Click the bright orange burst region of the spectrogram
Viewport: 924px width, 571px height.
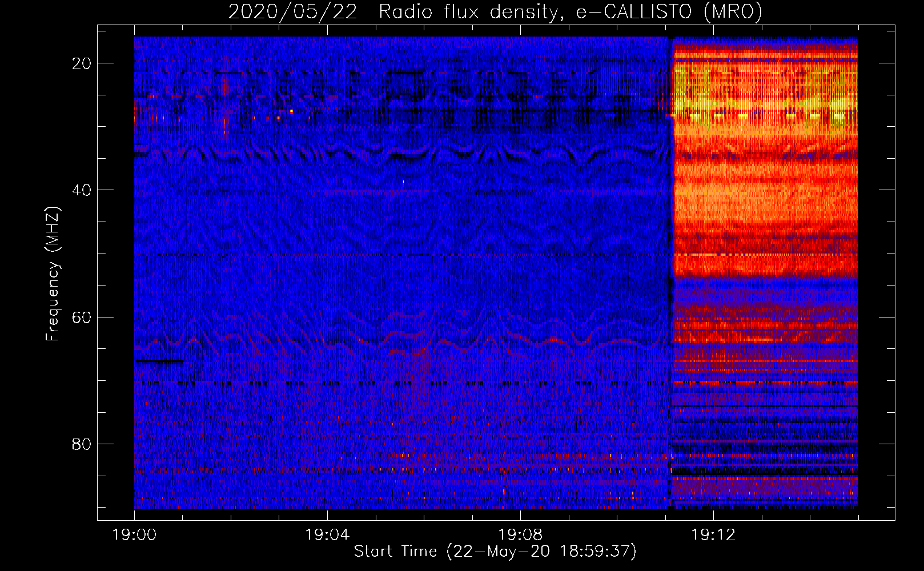click(765, 157)
